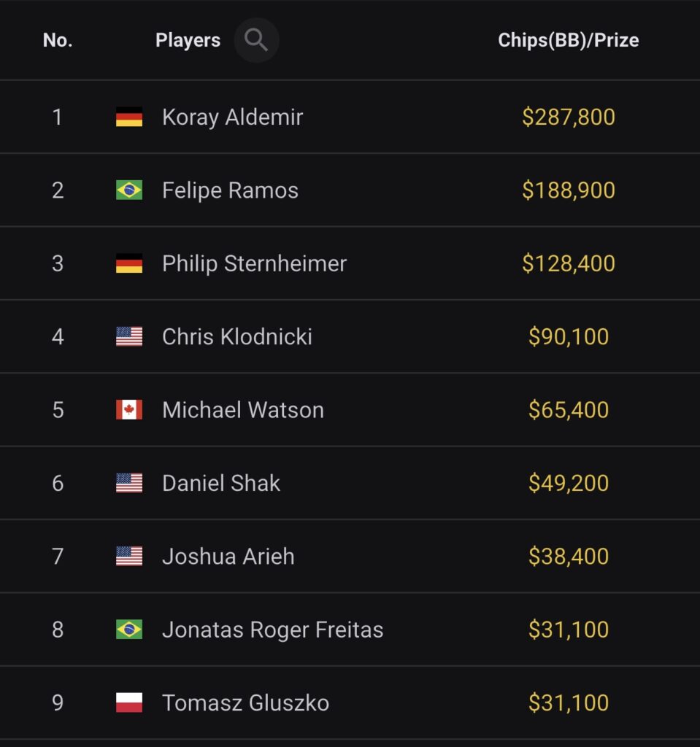Click the German flag beside Koray Aldemir

(x=129, y=117)
